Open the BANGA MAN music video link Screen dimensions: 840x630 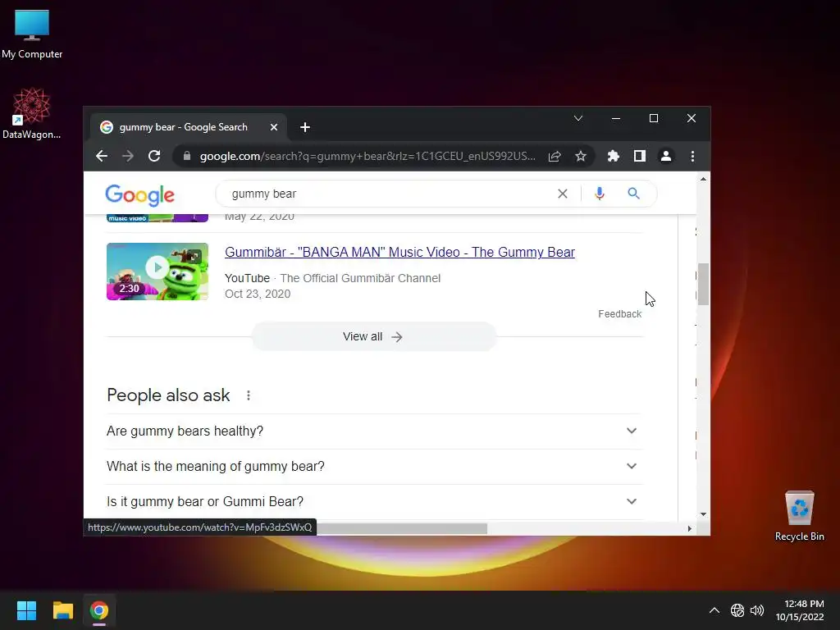coord(399,252)
